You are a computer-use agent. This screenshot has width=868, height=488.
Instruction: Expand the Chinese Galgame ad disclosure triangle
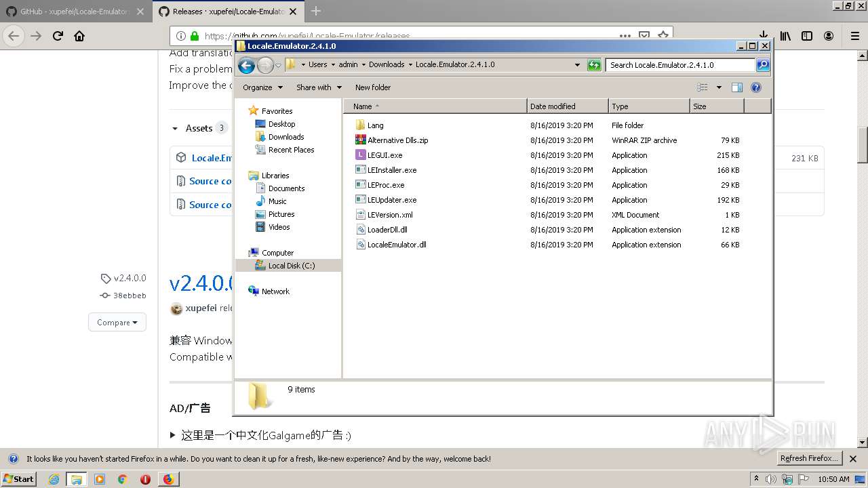tap(174, 435)
